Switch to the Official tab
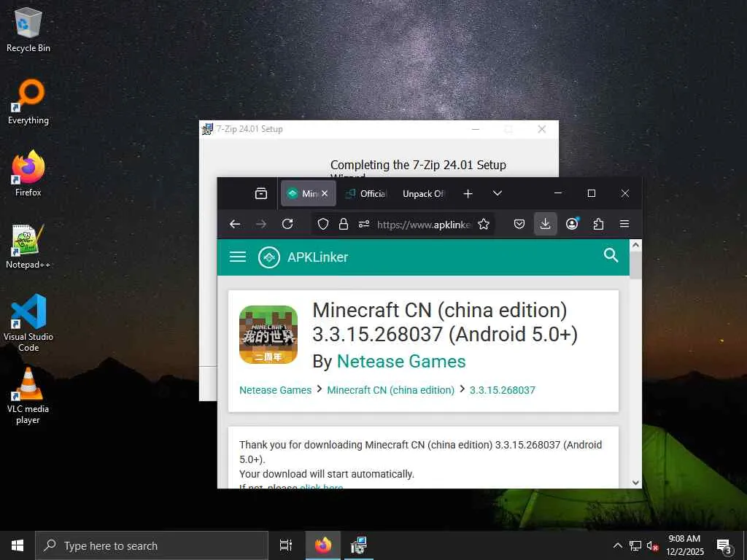 pos(366,193)
